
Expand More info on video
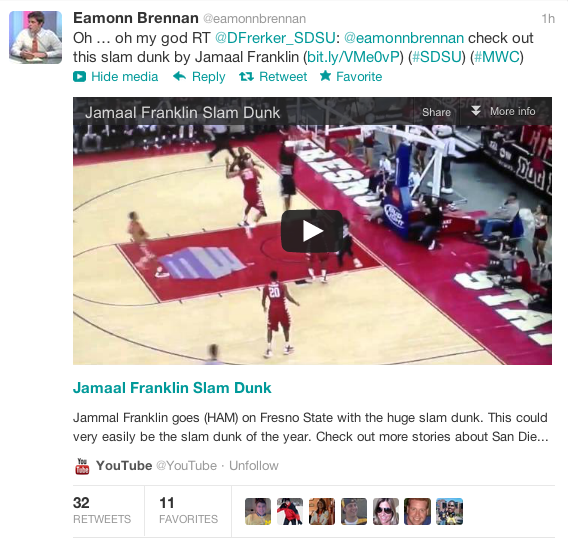click(504, 111)
